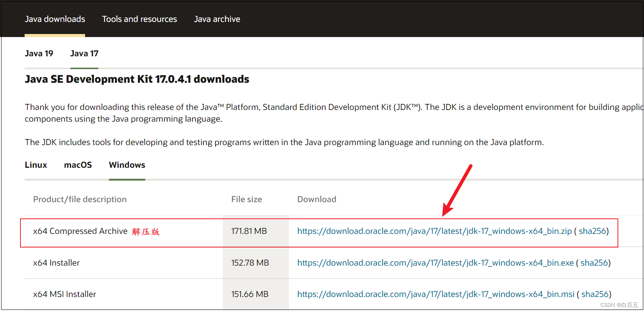Select the Windows platform tab
Image resolution: width=644 pixels, height=311 pixels.
[x=127, y=165]
